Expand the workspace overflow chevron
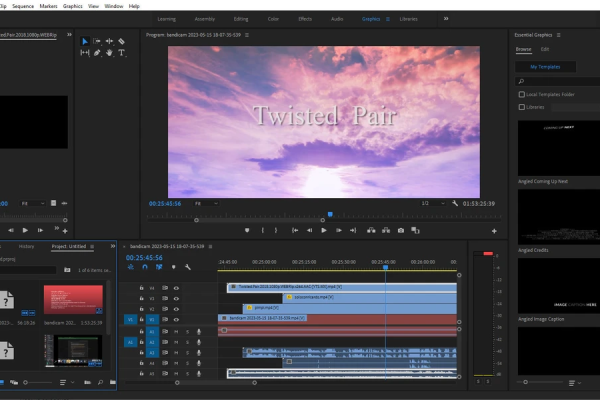This screenshot has height=400, width=600. [446, 19]
